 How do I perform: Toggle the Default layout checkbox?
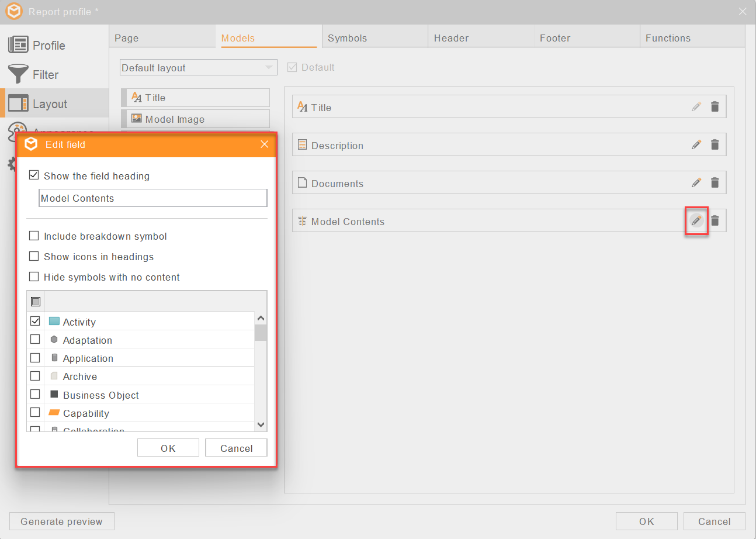[x=292, y=67]
